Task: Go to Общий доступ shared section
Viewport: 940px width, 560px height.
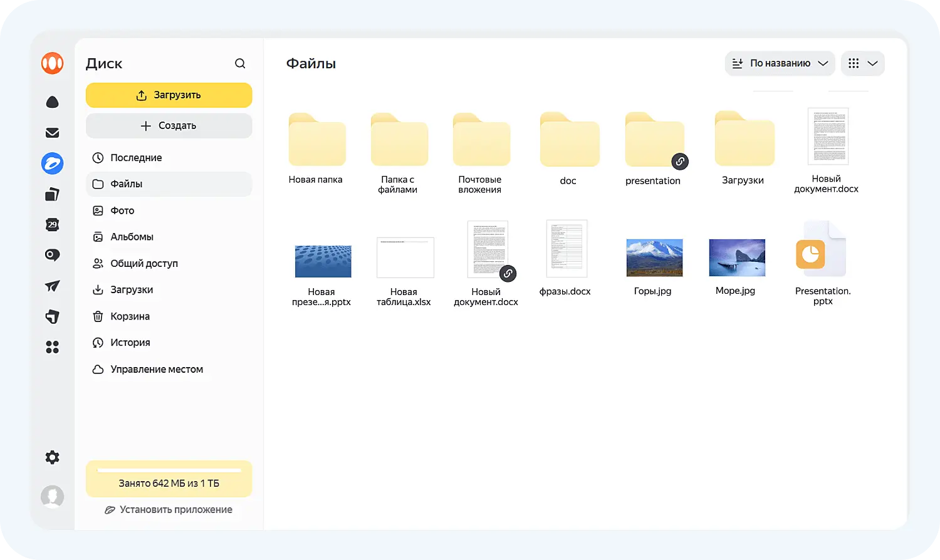Action: pyautogui.click(x=144, y=264)
